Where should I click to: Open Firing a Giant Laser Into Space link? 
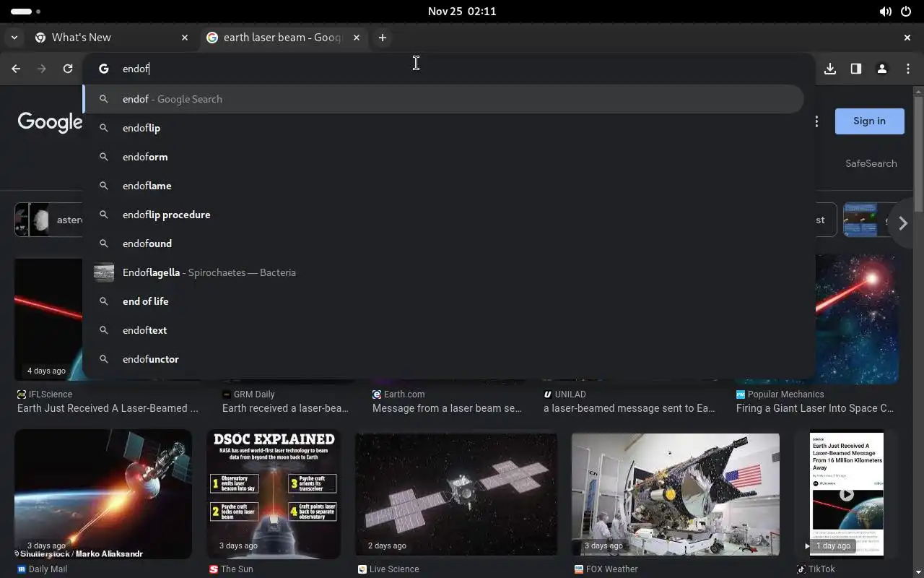815,408
